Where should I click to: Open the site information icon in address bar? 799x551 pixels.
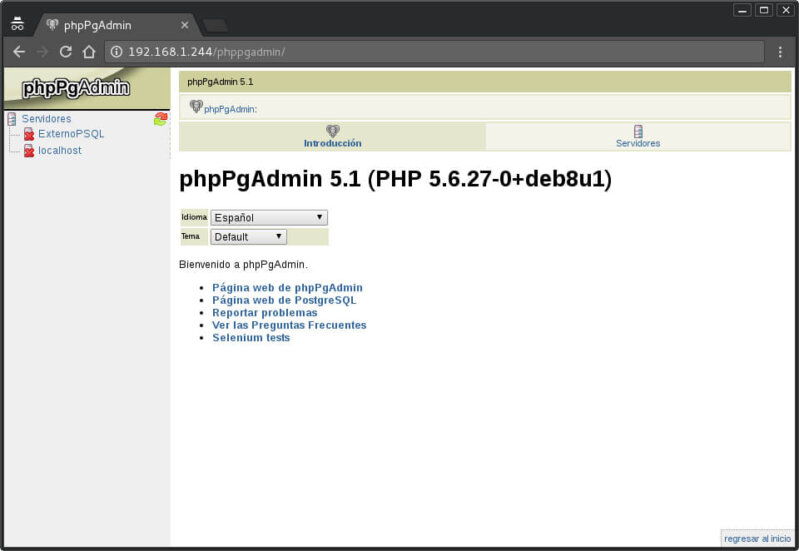(116, 51)
